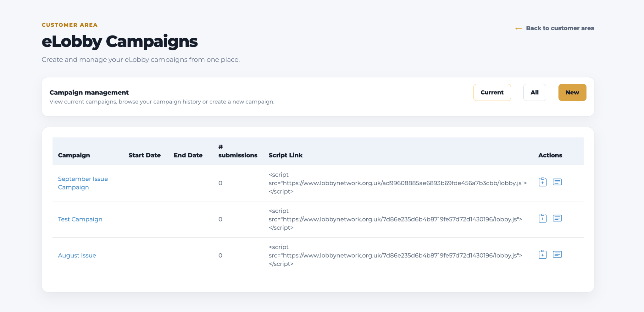Click submissions count for Test Campaign
Viewport: 644px width, 312px height.
220,219
